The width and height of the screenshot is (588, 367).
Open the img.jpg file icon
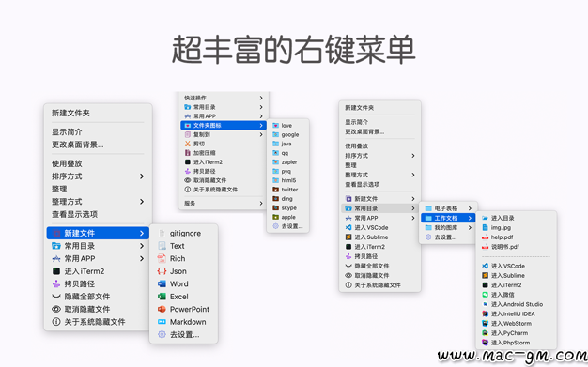(485, 227)
